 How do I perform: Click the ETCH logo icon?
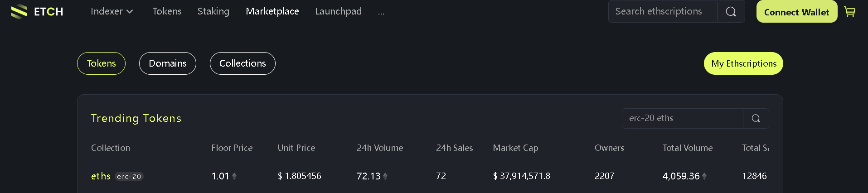(x=19, y=11)
